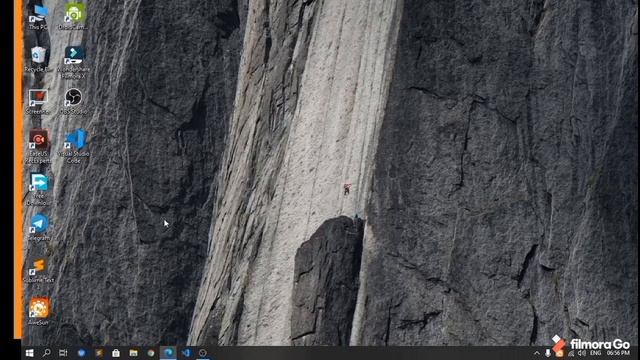Open Visual Studio Code from the taskbar
The width and height of the screenshot is (640, 360).
click(x=186, y=353)
